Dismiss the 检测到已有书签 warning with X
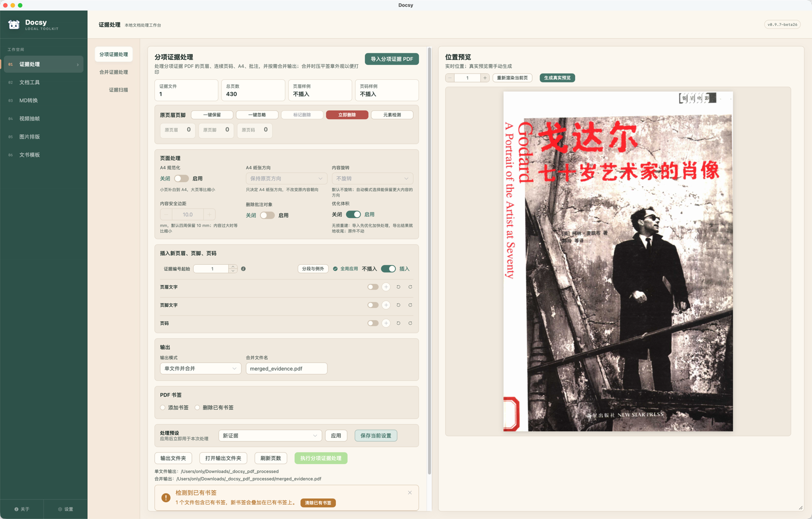 point(410,493)
